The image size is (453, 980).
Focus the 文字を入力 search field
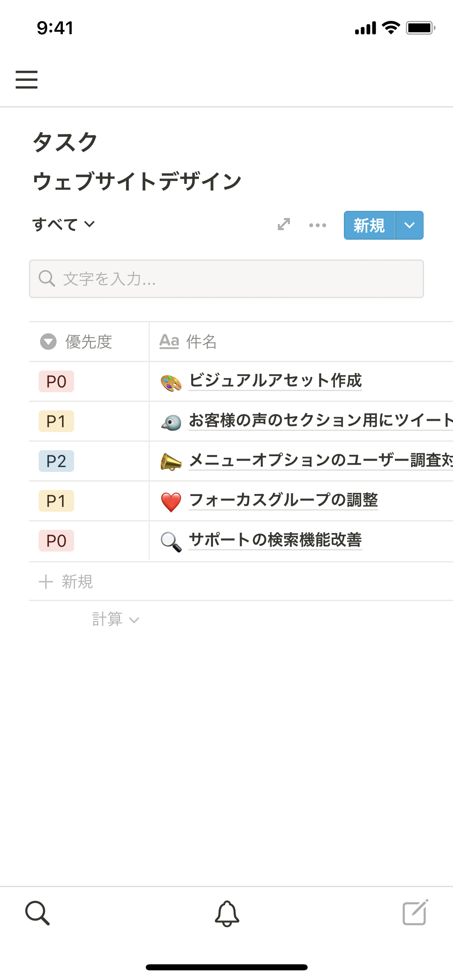226,279
